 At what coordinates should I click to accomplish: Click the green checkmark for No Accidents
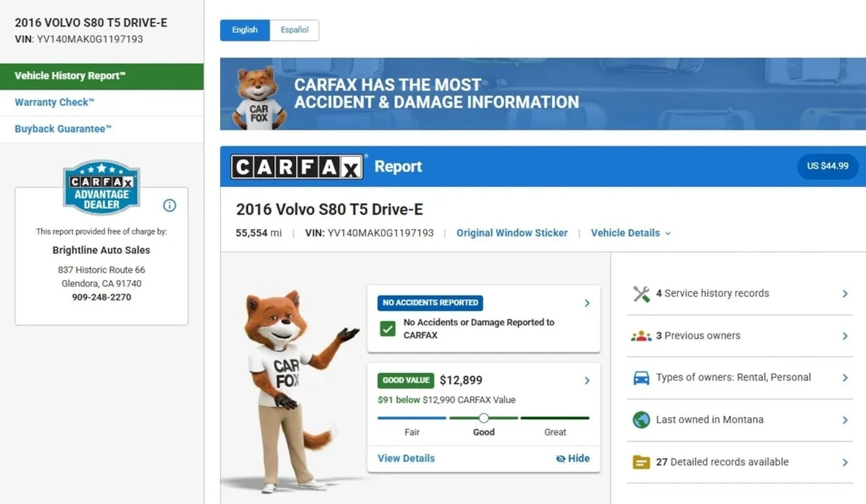click(x=387, y=328)
